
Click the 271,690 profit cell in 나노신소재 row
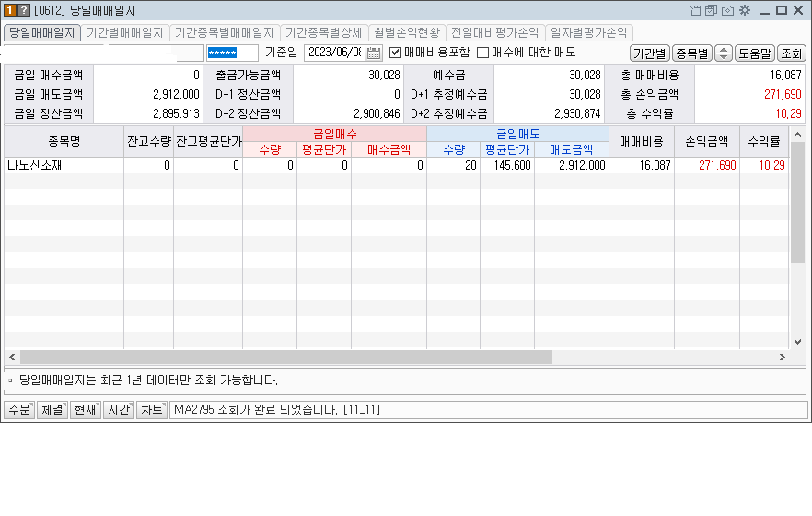point(707,166)
